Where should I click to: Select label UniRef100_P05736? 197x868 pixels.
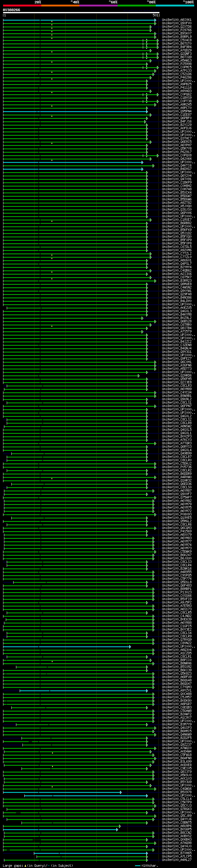(x=176, y=467)
